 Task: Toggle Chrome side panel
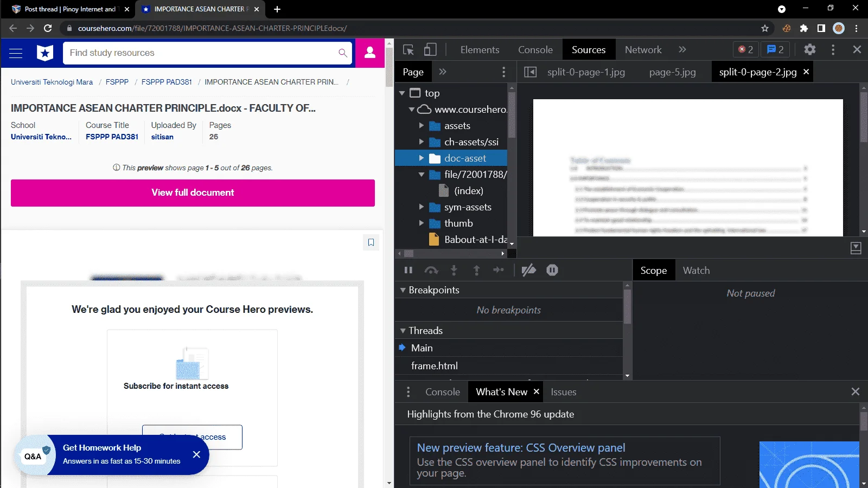pyautogui.click(x=821, y=28)
